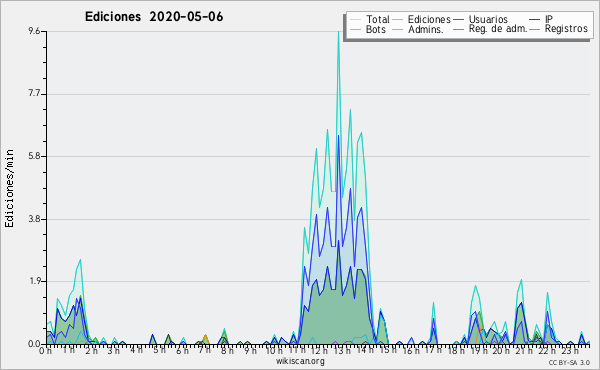This screenshot has width=600, height=370.
Task: Click the 'Ediciones/min' y-axis label
Action: [9, 188]
